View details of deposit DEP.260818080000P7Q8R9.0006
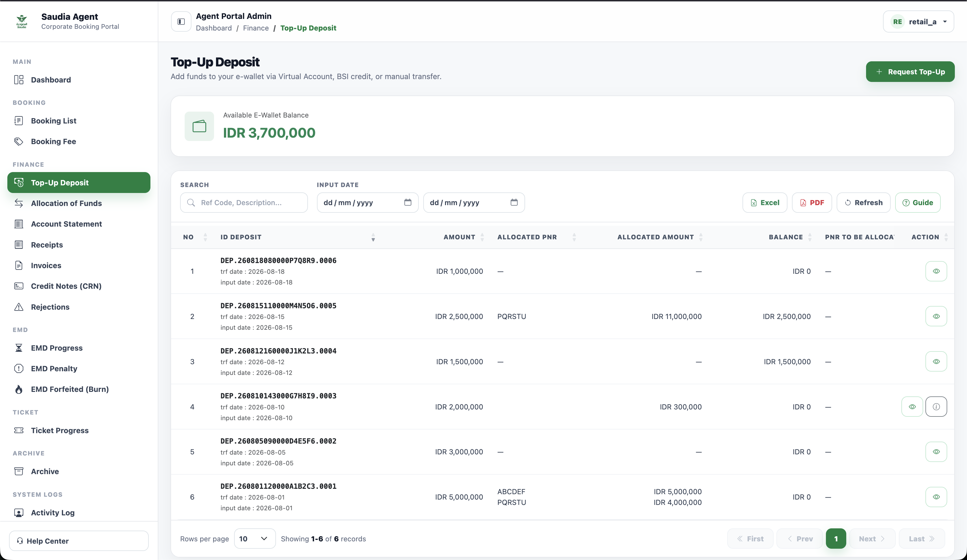Viewport: 967px width, 560px height. point(936,271)
